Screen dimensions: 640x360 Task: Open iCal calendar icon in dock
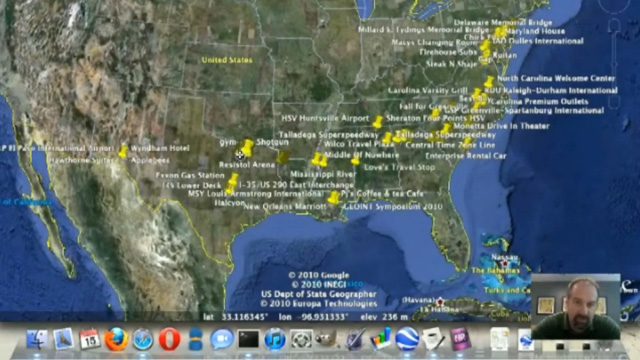89,339
